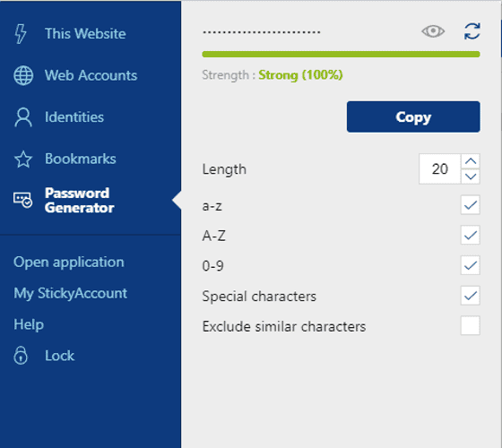The width and height of the screenshot is (502, 448).
Task: Click the Strong (100%) strength text
Action: coord(300,75)
